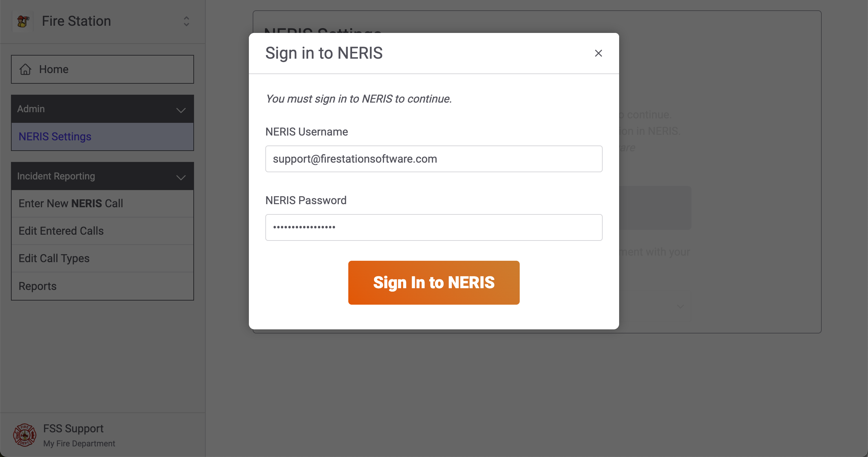Open the NERIS Settings menu item

pyautogui.click(x=55, y=137)
